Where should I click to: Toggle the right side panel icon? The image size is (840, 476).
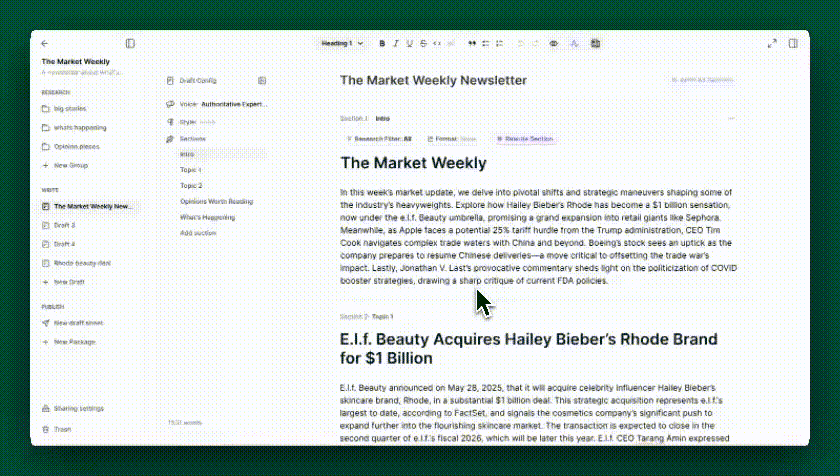(793, 43)
